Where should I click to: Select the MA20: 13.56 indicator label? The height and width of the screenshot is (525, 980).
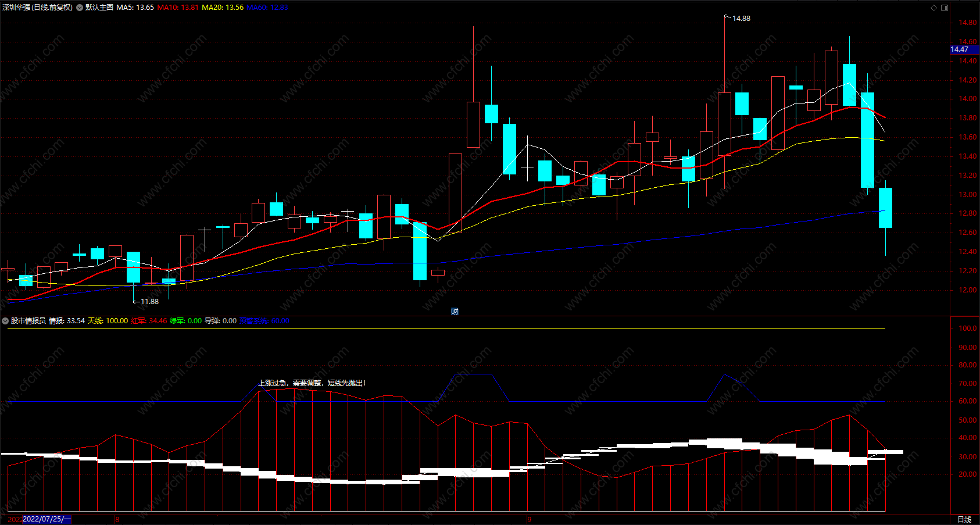[223, 8]
